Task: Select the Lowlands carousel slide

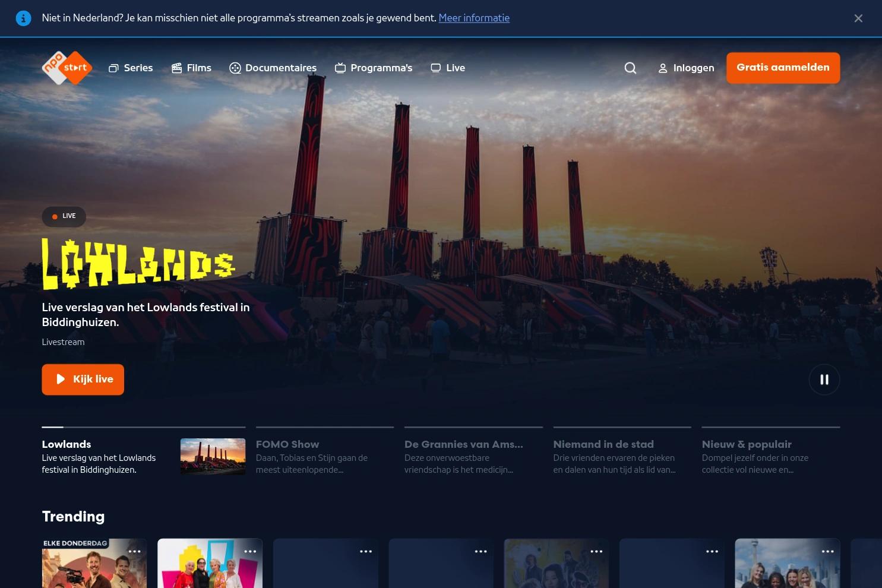Action: [x=144, y=451]
